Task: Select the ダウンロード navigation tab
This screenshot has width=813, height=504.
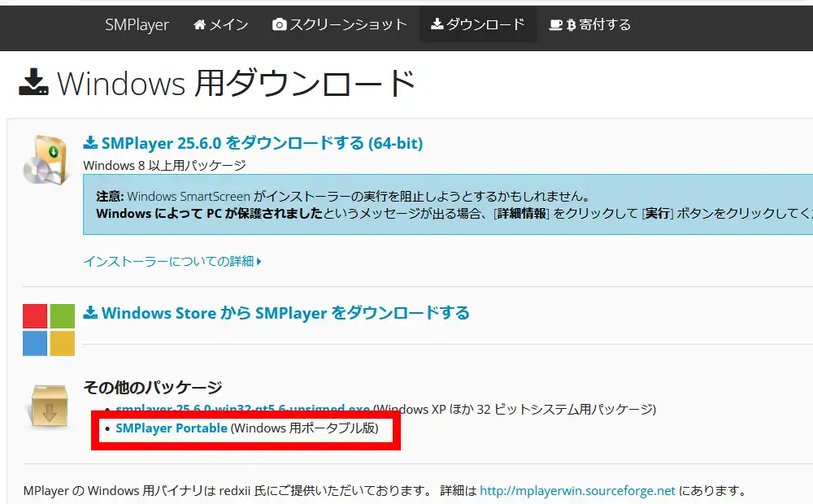Action: tap(478, 24)
